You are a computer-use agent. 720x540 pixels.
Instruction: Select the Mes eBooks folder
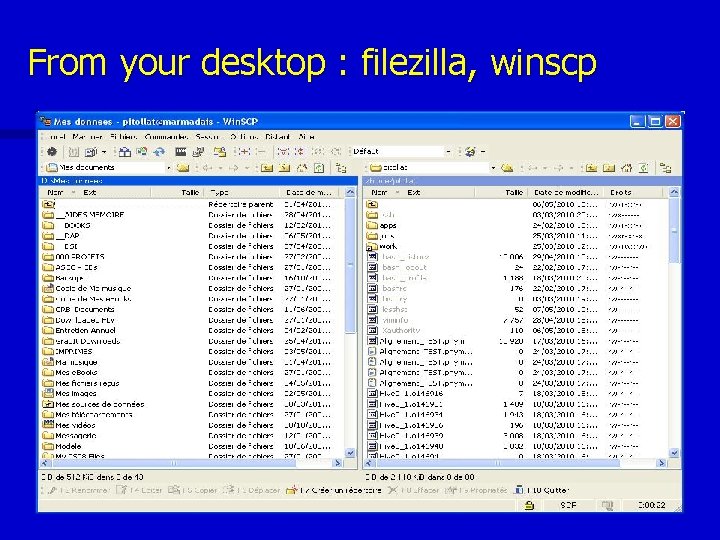70,372
